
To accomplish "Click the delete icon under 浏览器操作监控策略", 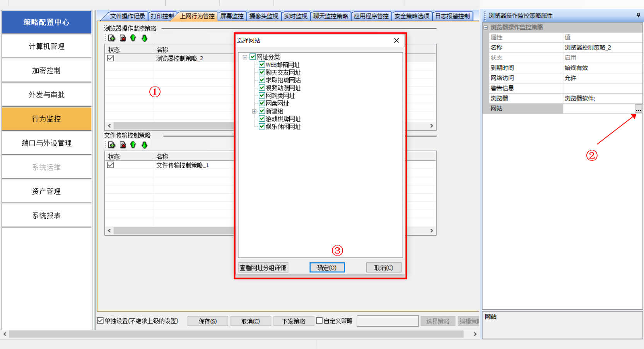I will [x=123, y=38].
